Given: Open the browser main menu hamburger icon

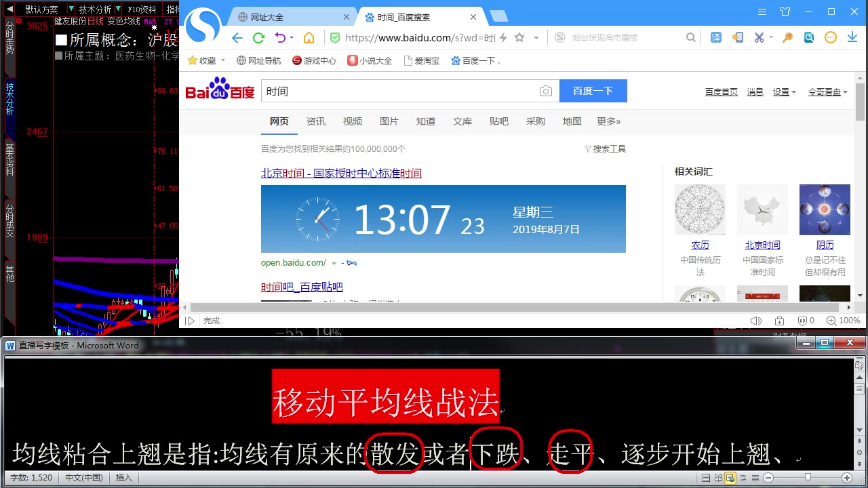Looking at the screenshot, I should tap(762, 12).
